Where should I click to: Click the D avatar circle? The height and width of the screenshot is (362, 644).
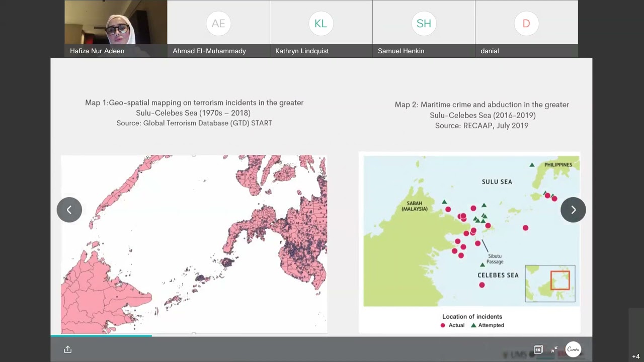(x=526, y=23)
